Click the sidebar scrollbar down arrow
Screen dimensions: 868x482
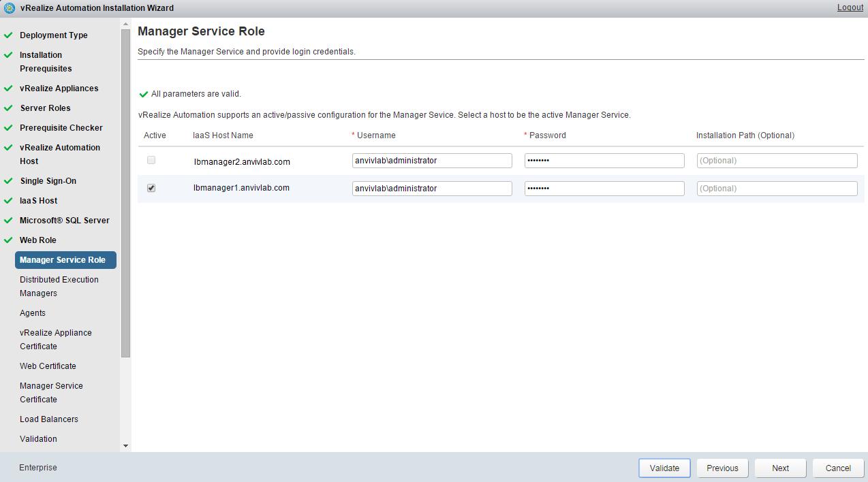coord(125,446)
